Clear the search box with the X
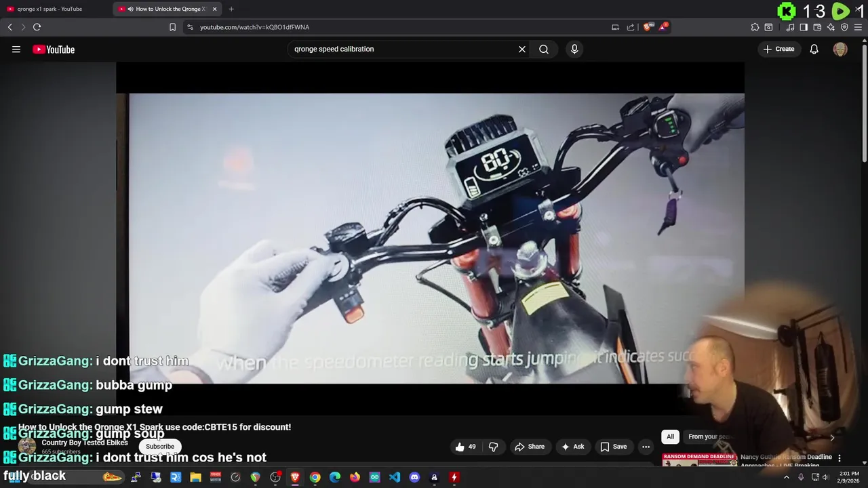Screen dimensions: 868x488 tap(522, 49)
